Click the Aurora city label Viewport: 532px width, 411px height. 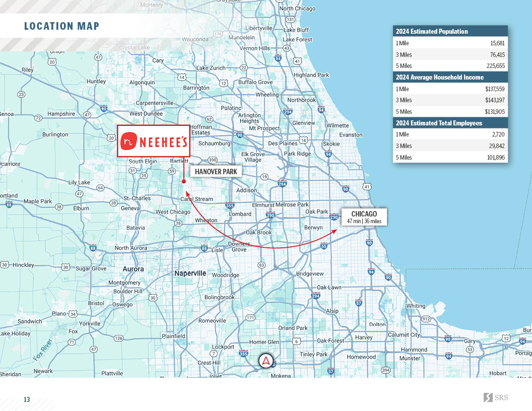click(x=133, y=269)
